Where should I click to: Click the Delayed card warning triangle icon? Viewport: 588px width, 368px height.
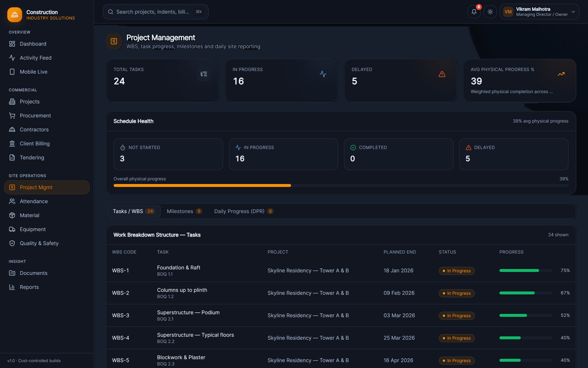(x=442, y=74)
